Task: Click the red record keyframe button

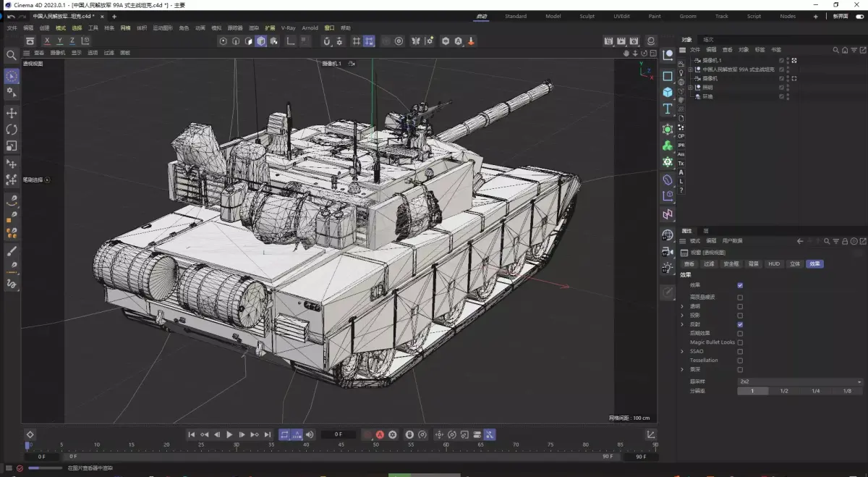Action: pos(380,434)
